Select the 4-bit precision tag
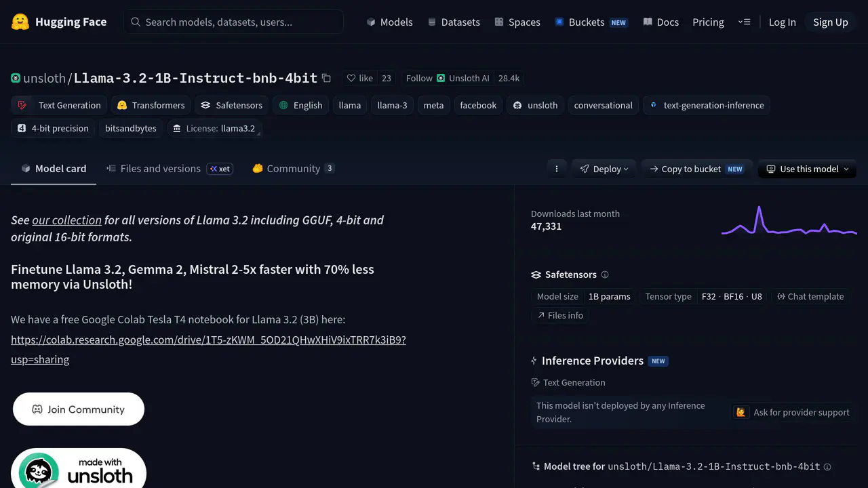868x488 pixels. (x=53, y=128)
